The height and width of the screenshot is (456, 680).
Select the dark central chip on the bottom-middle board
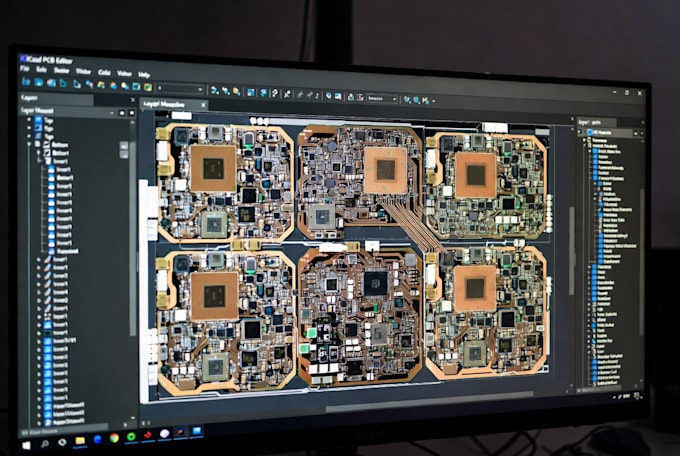(x=376, y=283)
